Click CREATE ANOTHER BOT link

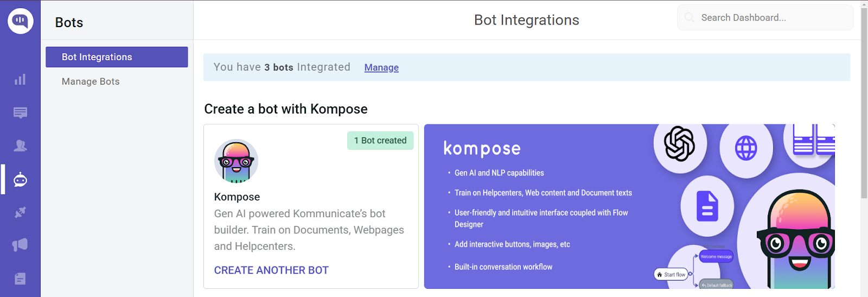click(x=271, y=270)
